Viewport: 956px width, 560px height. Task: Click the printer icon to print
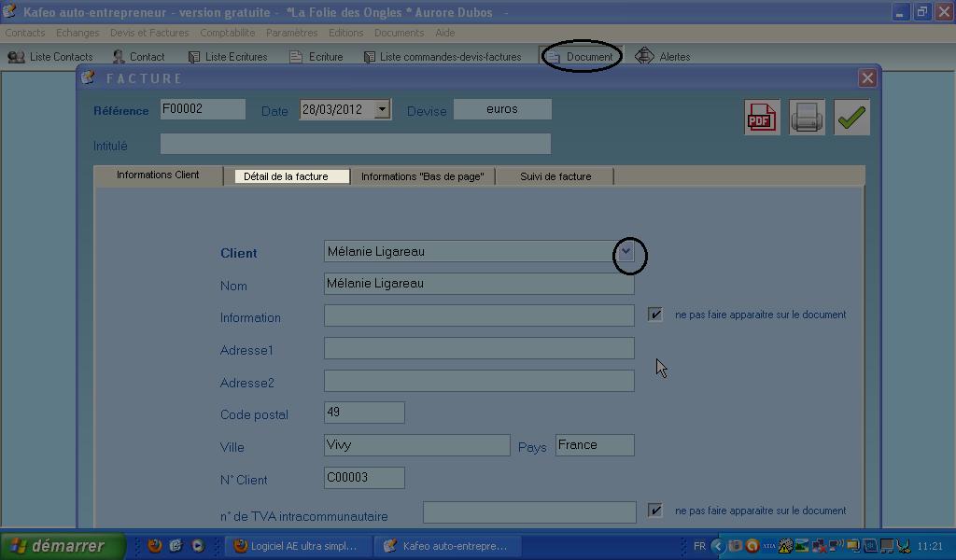coord(807,118)
